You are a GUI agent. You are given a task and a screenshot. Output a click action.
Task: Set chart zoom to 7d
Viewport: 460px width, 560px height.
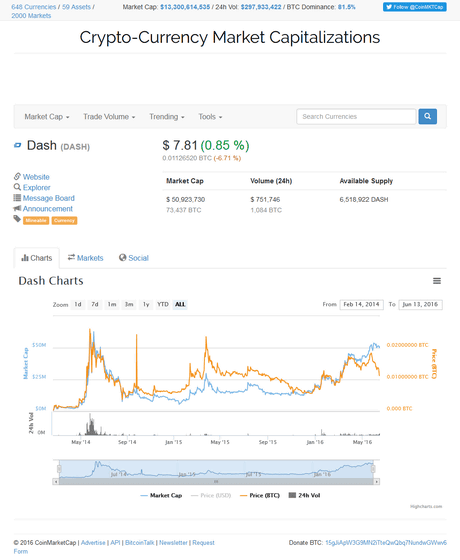click(95, 305)
